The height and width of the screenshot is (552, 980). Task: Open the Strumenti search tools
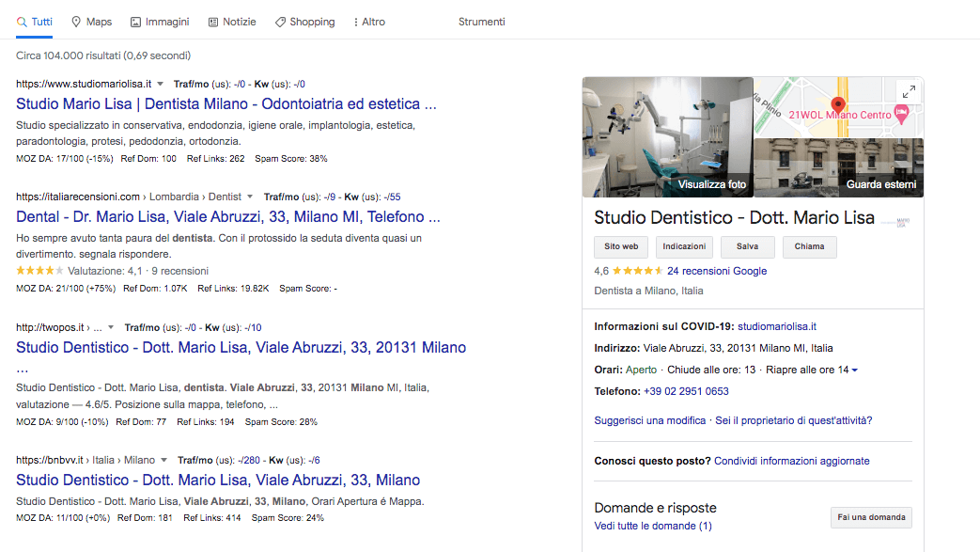(482, 22)
